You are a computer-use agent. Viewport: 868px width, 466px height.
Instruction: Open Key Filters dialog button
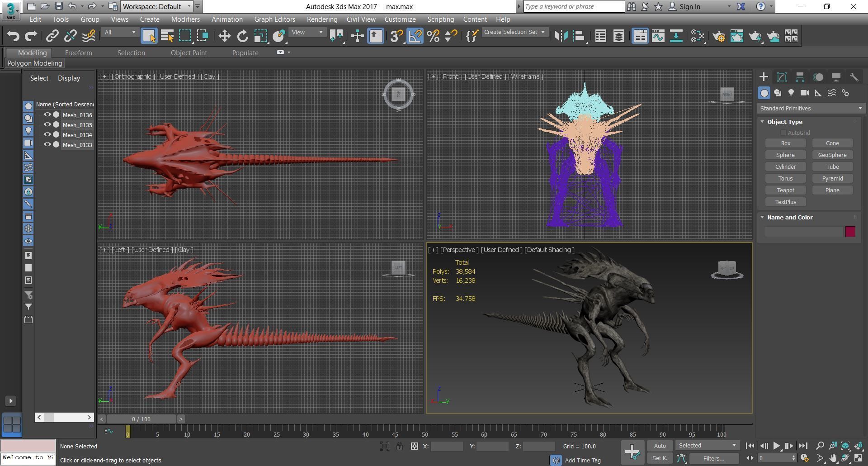714,458
